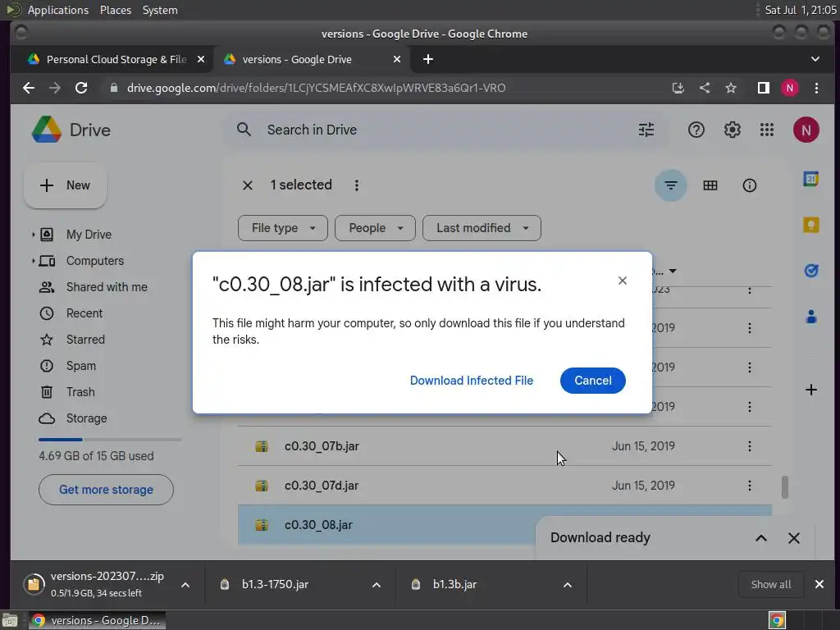Viewport: 840px width, 630px height.
Task: Open the Trash folder
Action: (x=80, y=392)
